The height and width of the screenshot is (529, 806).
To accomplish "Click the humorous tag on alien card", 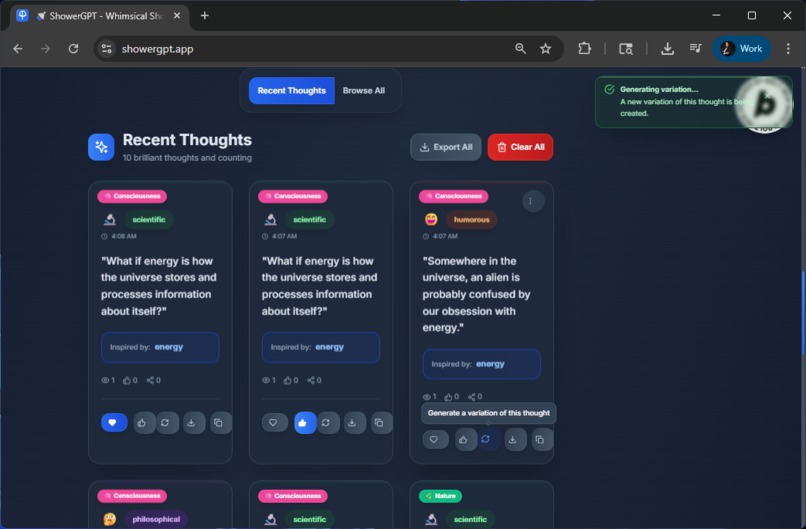I will tap(471, 220).
